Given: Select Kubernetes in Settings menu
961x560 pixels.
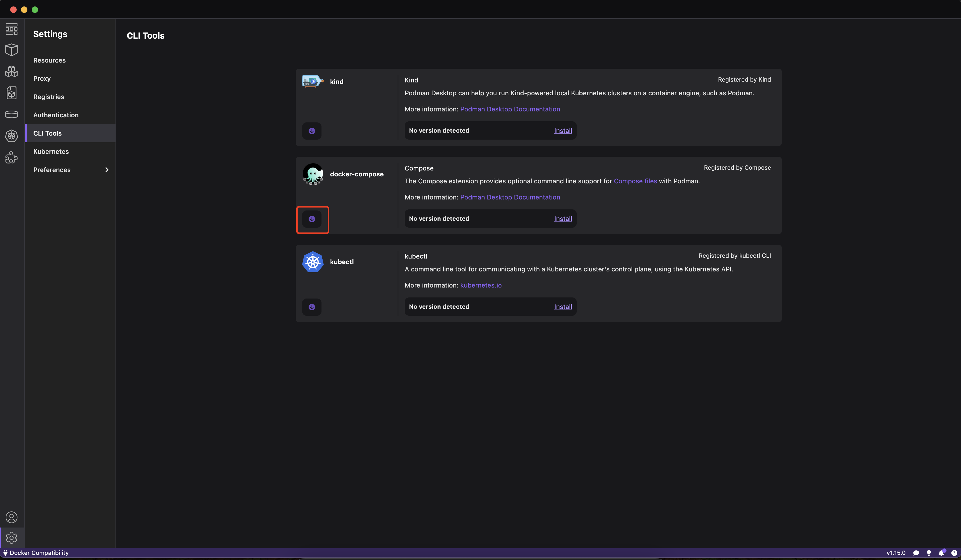Looking at the screenshot, I should pos(70,151).
